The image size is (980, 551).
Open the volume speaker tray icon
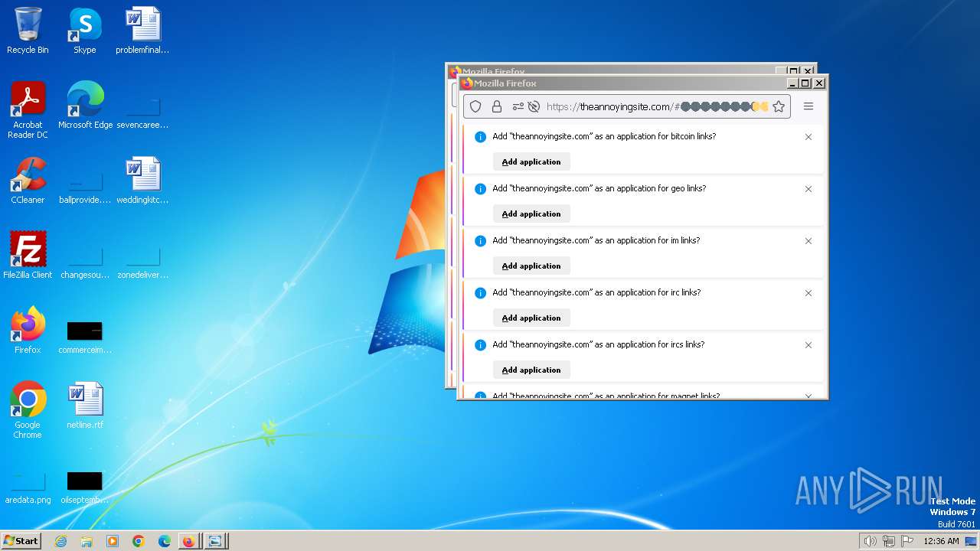pyautogui.click(x=870, y=541)
